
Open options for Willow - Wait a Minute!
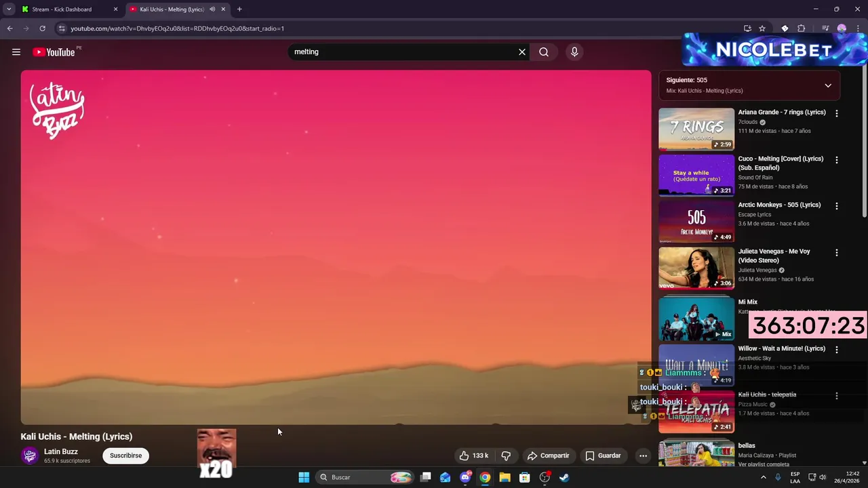836,350
